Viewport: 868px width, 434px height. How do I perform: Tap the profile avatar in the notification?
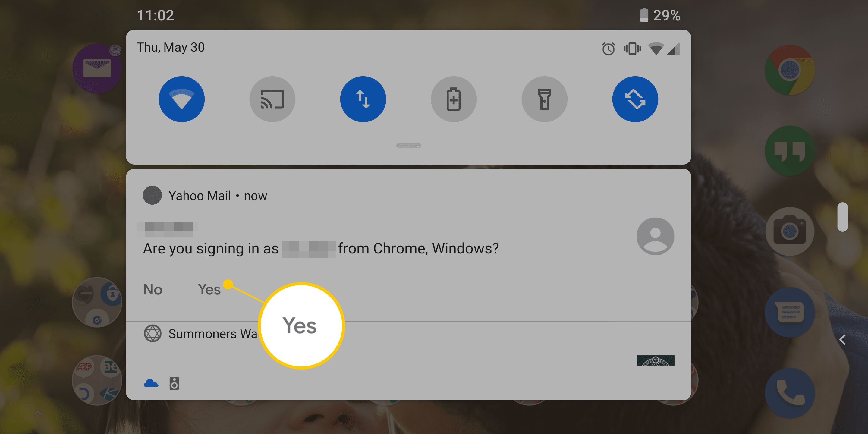[655, 236]
